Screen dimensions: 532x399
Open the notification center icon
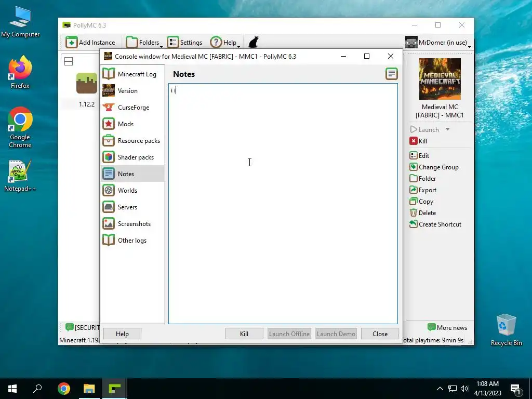coord(515,389)
